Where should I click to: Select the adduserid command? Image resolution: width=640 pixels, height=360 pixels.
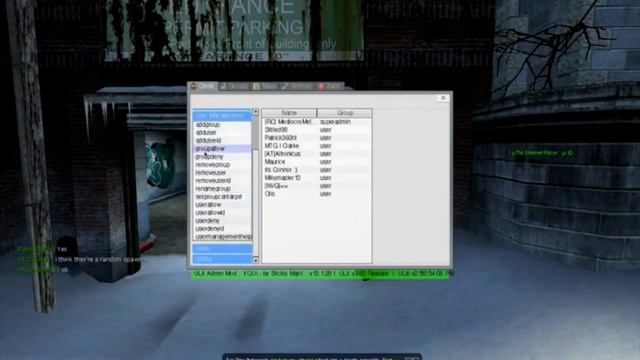pyautogui.click(x=222, y=140)
